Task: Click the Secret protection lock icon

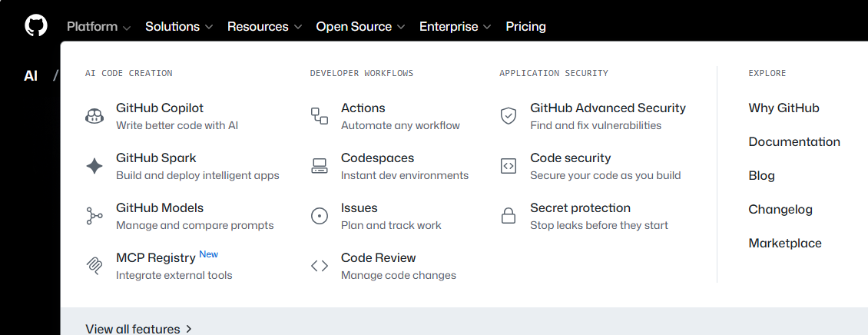Action: pos(509,216)
